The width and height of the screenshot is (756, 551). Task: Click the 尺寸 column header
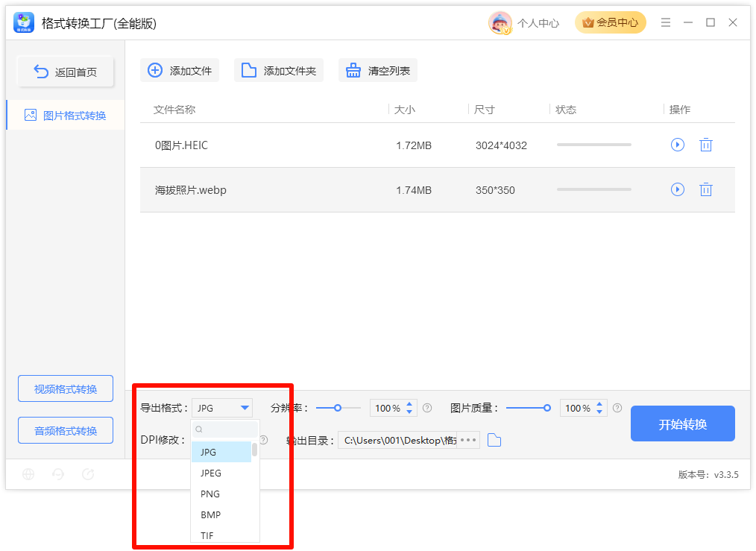484,110
